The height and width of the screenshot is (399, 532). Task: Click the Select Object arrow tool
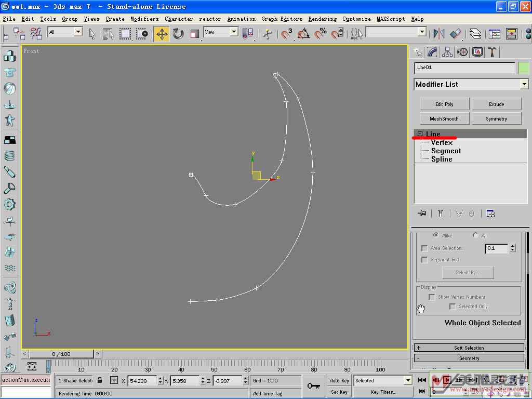coord(92,34)
